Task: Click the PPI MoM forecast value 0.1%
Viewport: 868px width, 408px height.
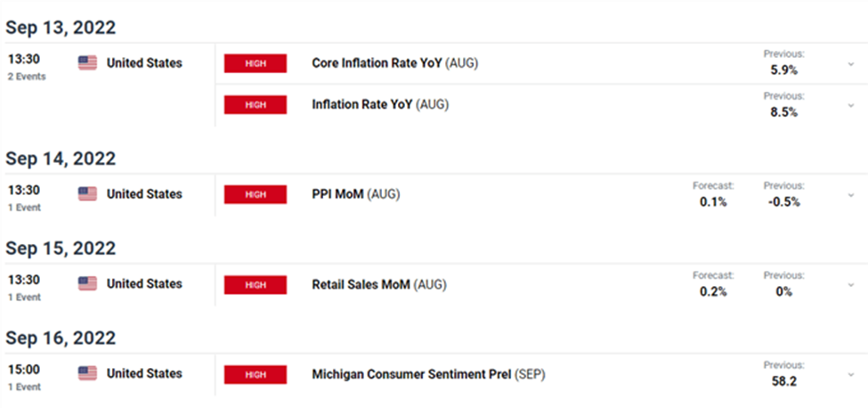Action: click(x=713, y=202)
